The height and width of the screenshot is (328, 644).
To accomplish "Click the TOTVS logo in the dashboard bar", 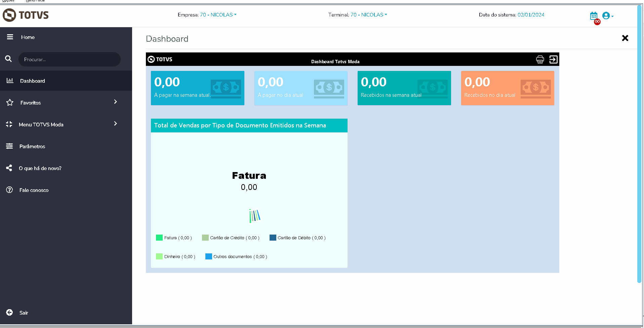I will pos(160,59).
